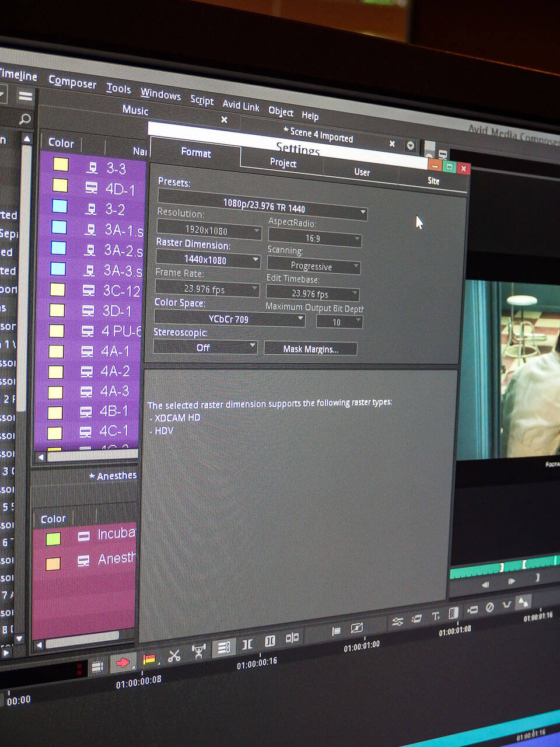Close the Scene 4 Imported tab
Viewport: 560px width, 747px height.
(392, 144)
